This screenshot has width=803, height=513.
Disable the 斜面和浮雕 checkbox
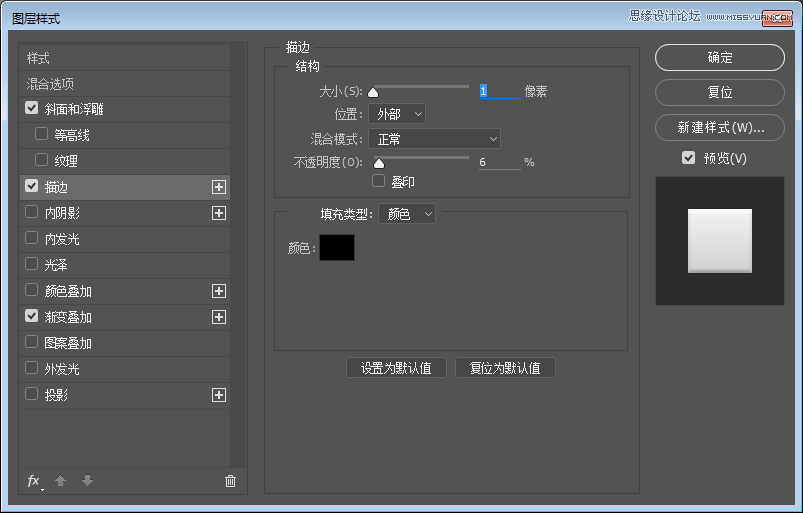click(x=32, y=109)
